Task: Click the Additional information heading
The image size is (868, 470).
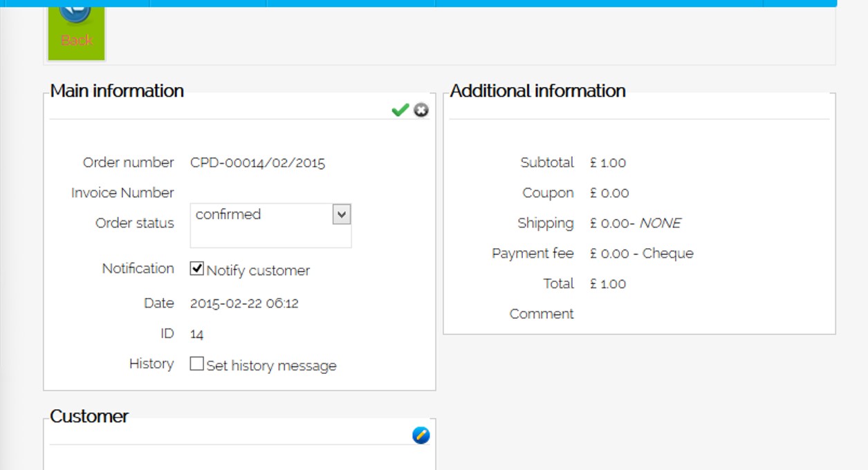Action: (537, 91)
